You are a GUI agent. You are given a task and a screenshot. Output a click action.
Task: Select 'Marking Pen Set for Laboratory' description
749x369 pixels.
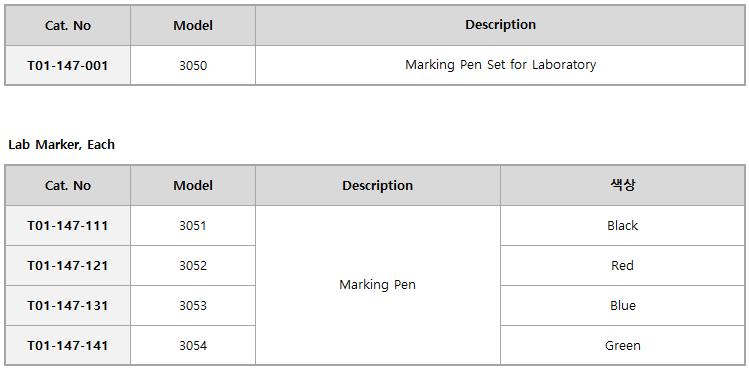coord(501,65)
